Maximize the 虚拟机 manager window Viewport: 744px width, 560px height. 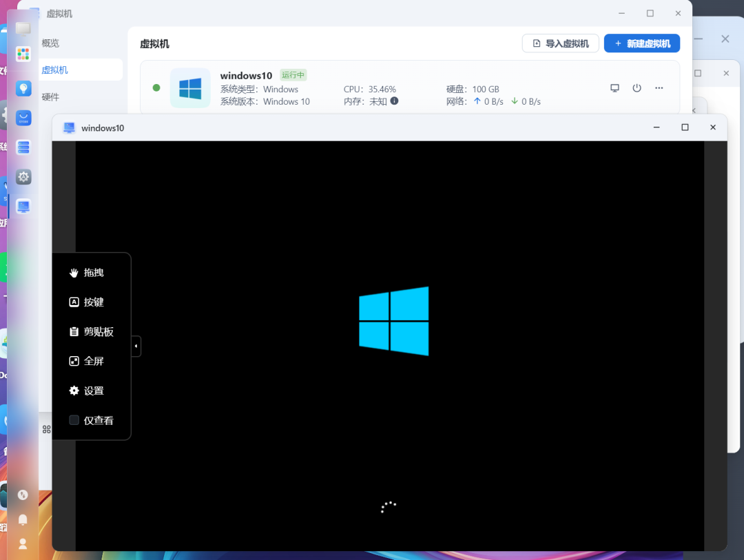tap(650, 13)
